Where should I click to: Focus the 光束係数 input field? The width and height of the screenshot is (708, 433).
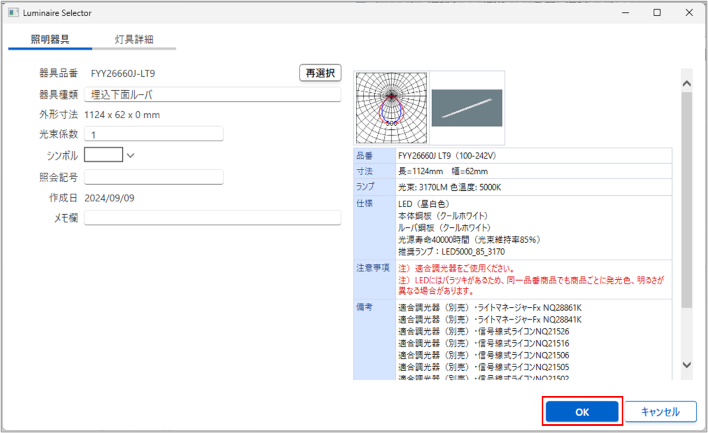[x=153, y=135]
